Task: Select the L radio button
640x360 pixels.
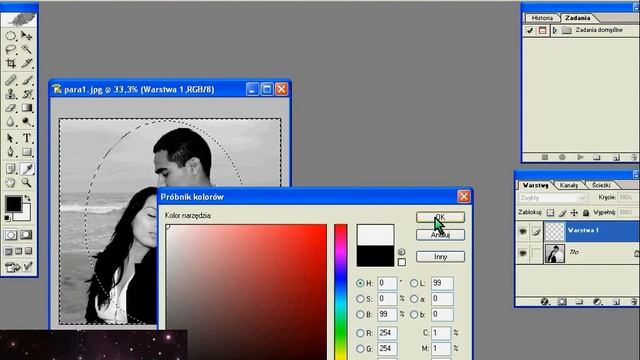Action: pos(414,283)
